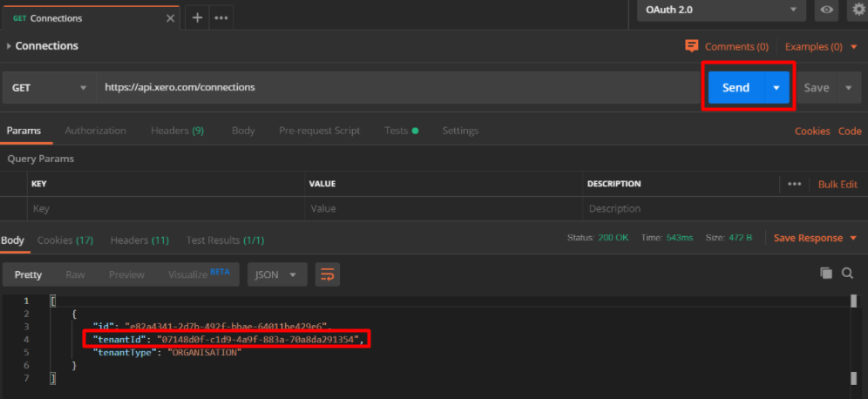868x399 pixels.
Task: Open the Pre-request Script tab
Action: pyautogui.click(x=320, y=131)
